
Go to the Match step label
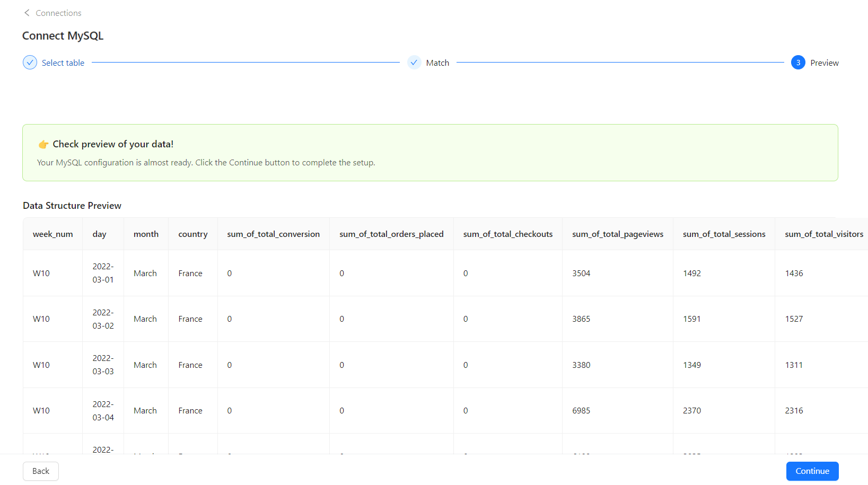tap(437, 63)
